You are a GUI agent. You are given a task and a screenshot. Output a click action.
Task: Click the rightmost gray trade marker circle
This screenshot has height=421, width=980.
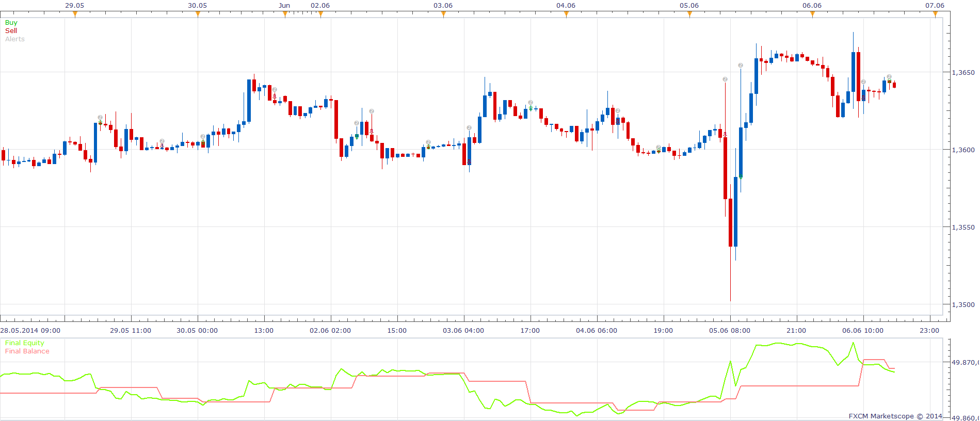[x=889, y=77]
